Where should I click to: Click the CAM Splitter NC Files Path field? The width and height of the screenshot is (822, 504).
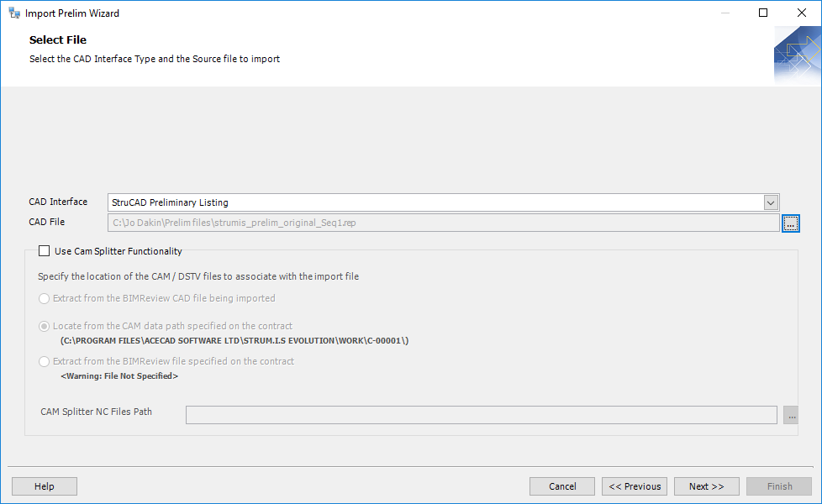[x=481, y=415]
